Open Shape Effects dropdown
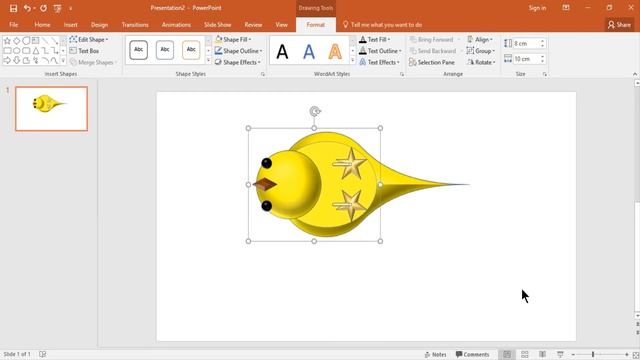640x360 pixels. click(x=238, y=62)
